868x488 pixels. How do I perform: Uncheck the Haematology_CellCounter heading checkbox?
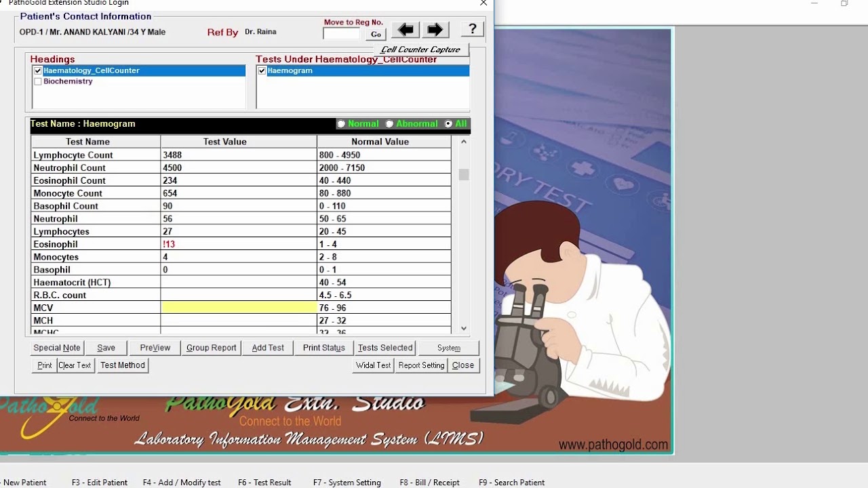pos(38,70)
